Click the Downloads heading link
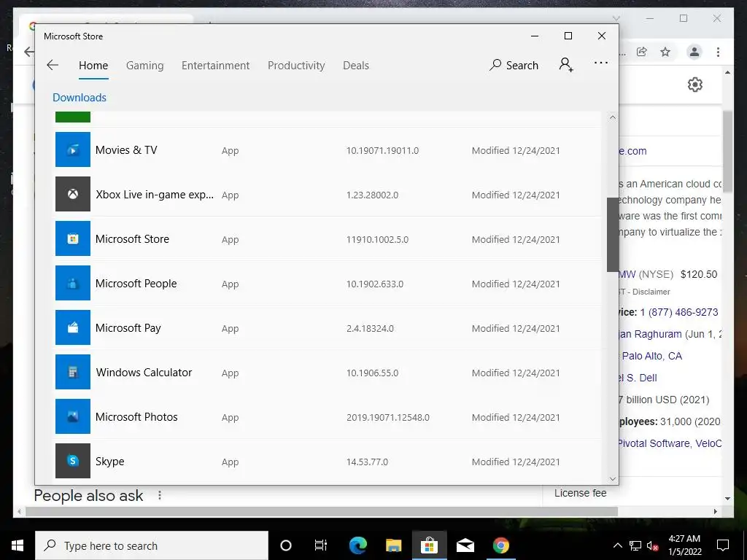This screenshot has height=560, width=747. (80, 97)
